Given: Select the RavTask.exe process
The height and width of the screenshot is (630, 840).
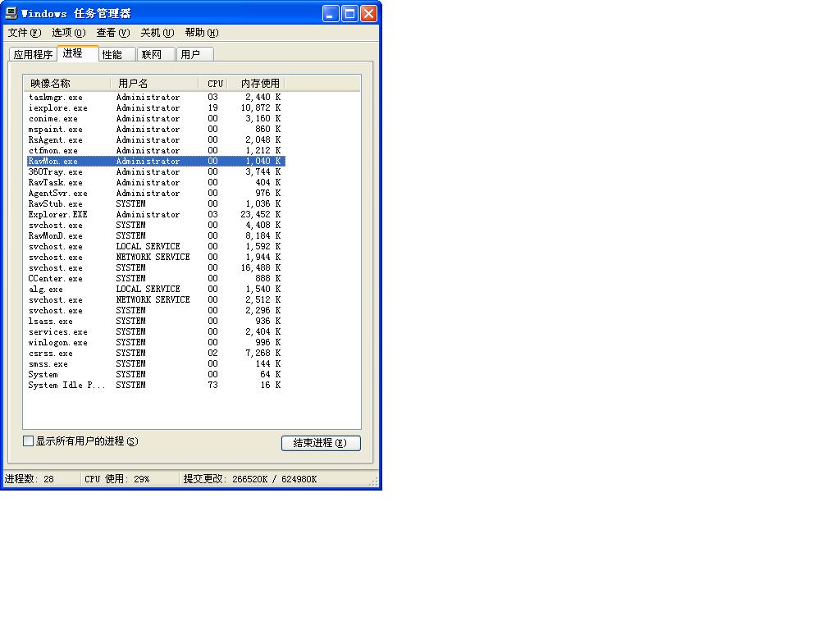Looking at the screenshot, I should pos(155,183).
